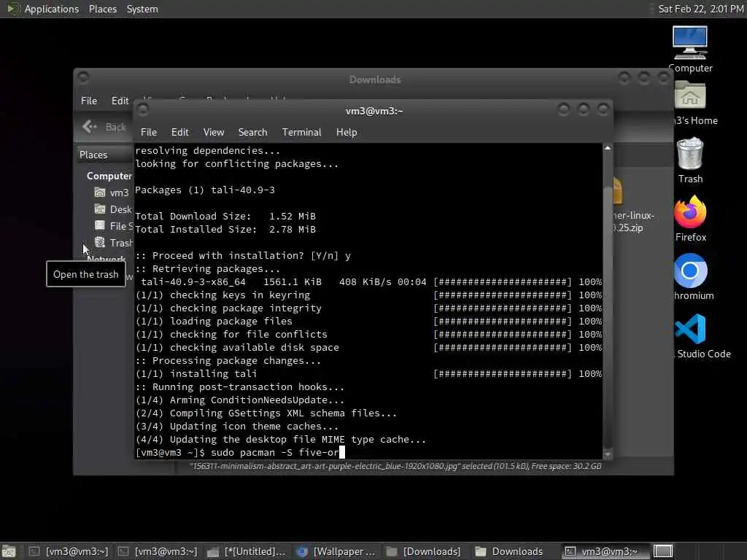Open File menu of Downloads window
This screenshot has width=747, height=560.
point(89,101)
